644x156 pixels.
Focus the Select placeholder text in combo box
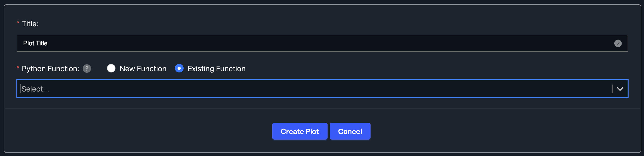point(35,89)
